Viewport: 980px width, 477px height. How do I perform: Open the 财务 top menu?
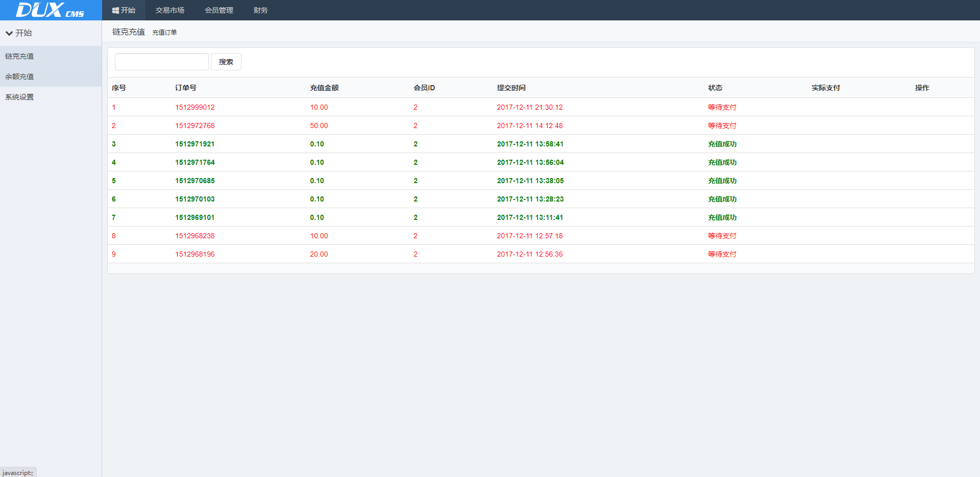[260, 10]
